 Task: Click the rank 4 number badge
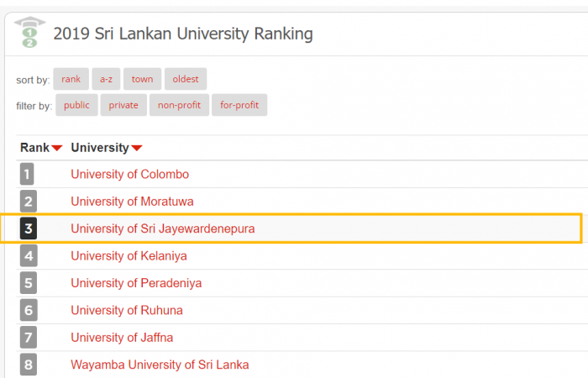coord(28,255)
